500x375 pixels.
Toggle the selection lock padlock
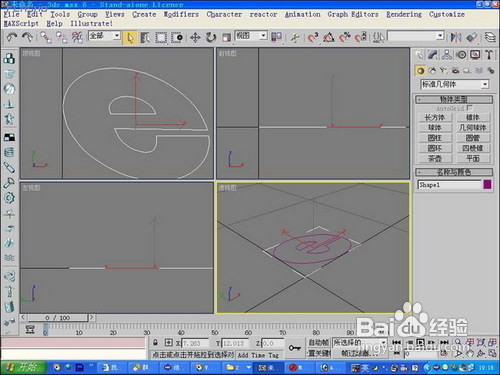tap(155, 342)
